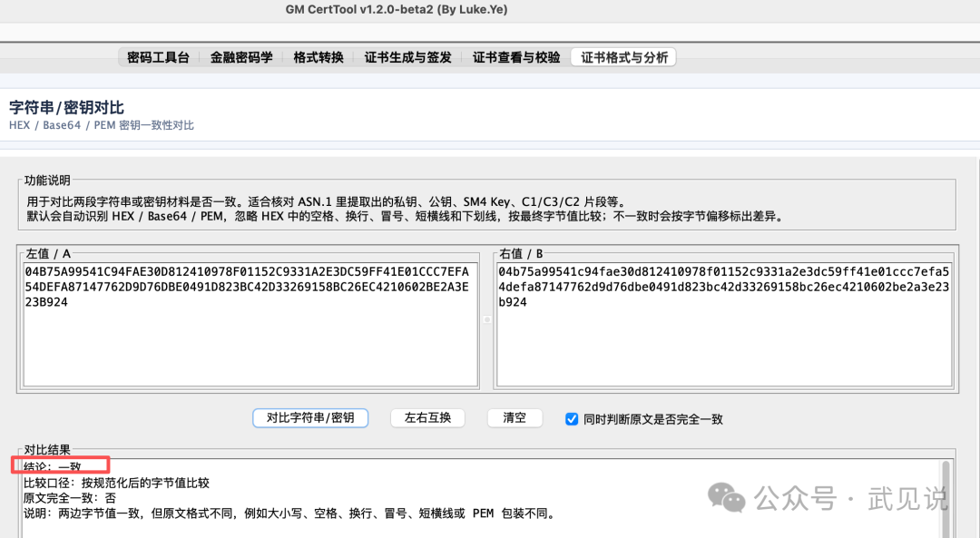
Task: Click the 说明：两边字节值一致 explanation line
Action: click(289, 514)
